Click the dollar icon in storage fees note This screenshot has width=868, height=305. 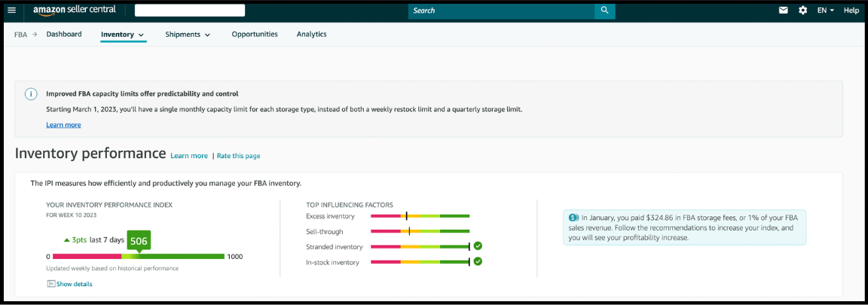tap(573, 218)
